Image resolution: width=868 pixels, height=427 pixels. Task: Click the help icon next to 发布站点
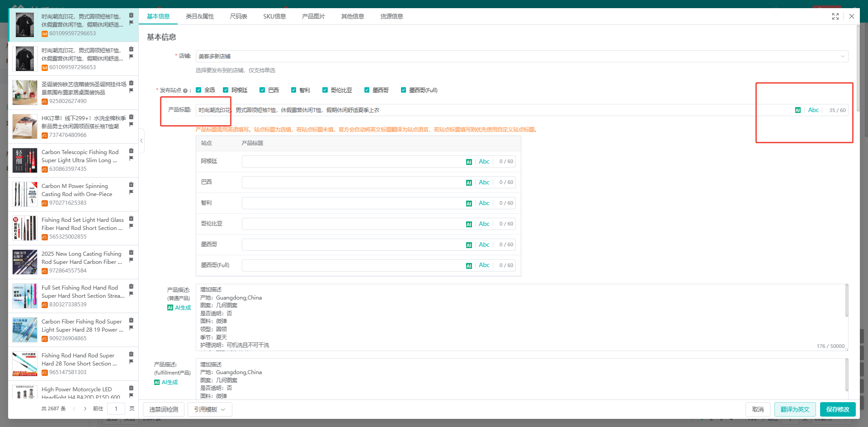pos(185,91)
